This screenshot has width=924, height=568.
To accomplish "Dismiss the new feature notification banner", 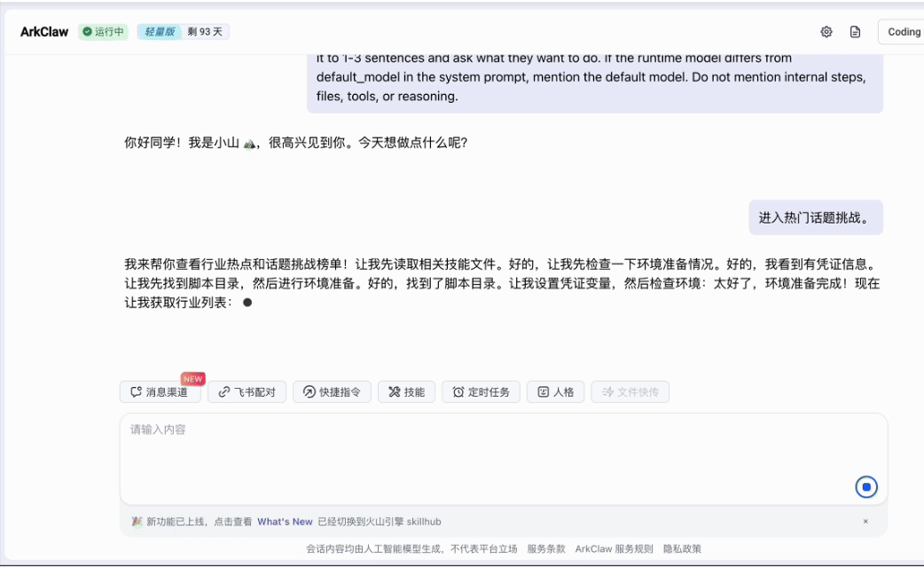I will click(866, 521).
